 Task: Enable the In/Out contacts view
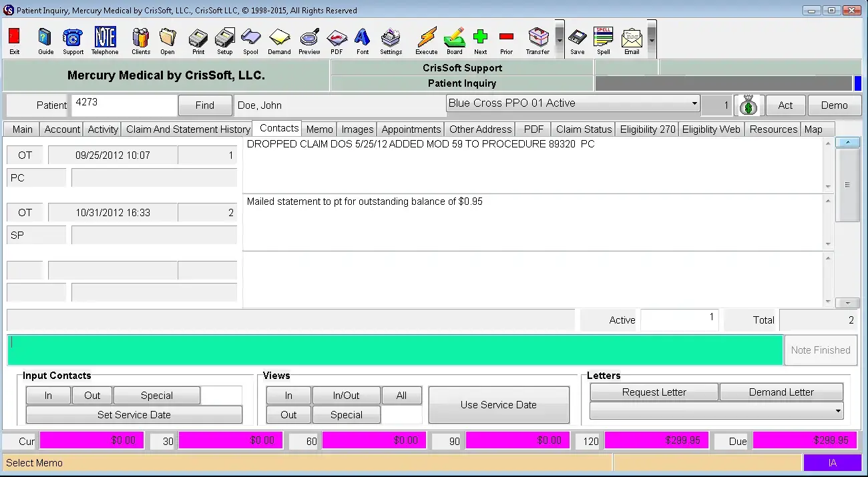pyautogui.click(x=346, y=395)
